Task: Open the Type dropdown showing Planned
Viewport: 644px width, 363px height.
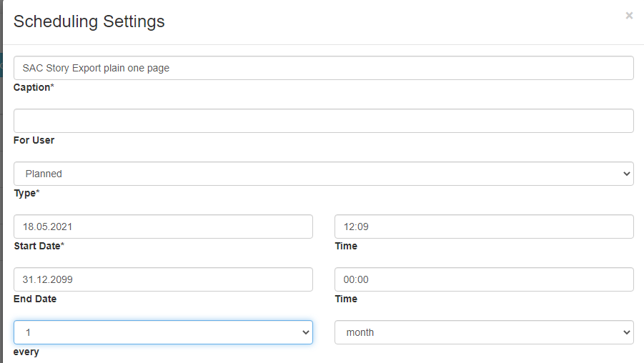Action: tap(324, 174)
